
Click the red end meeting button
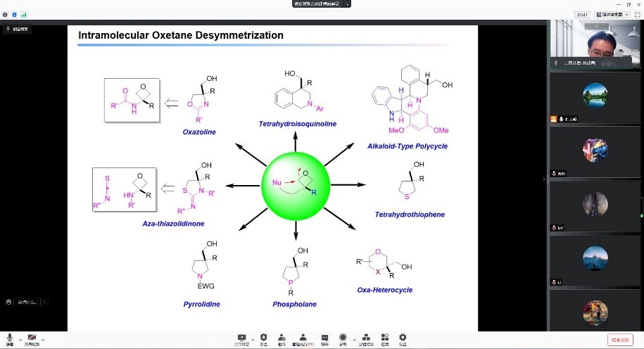[619, 339]
